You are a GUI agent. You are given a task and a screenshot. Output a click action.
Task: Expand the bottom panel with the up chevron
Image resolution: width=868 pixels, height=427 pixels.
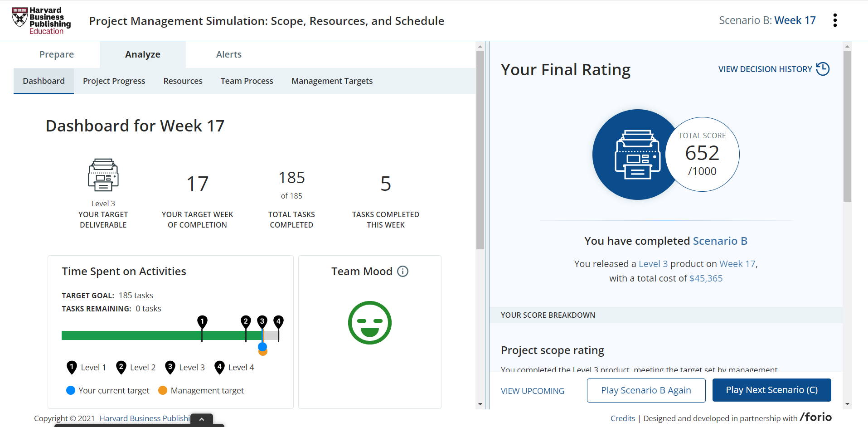tap(202, 419)
